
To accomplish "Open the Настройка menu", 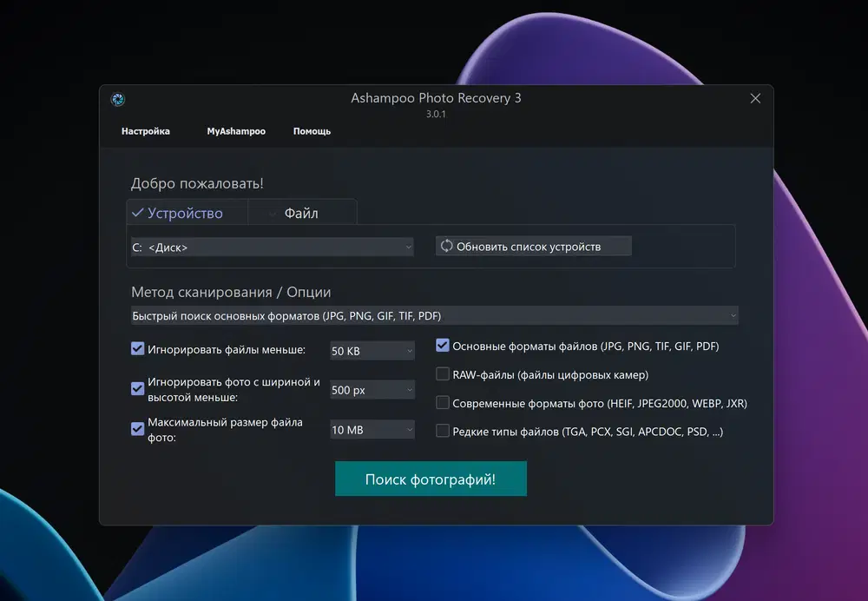I will point(146,131).
